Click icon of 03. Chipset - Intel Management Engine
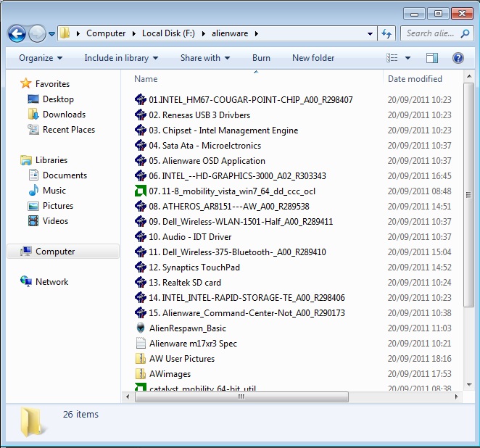Viewport: 480px width, 448px height. tap(141, 130)
